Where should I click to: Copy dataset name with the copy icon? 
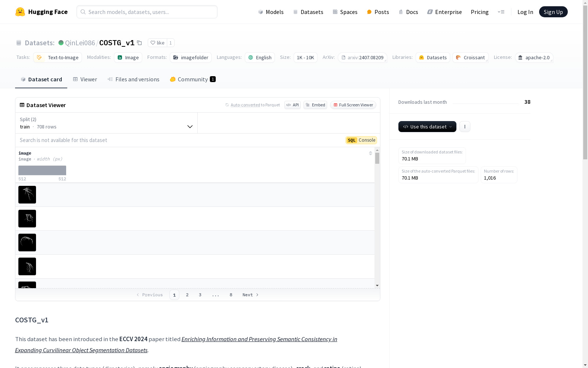tap(139, 43)
